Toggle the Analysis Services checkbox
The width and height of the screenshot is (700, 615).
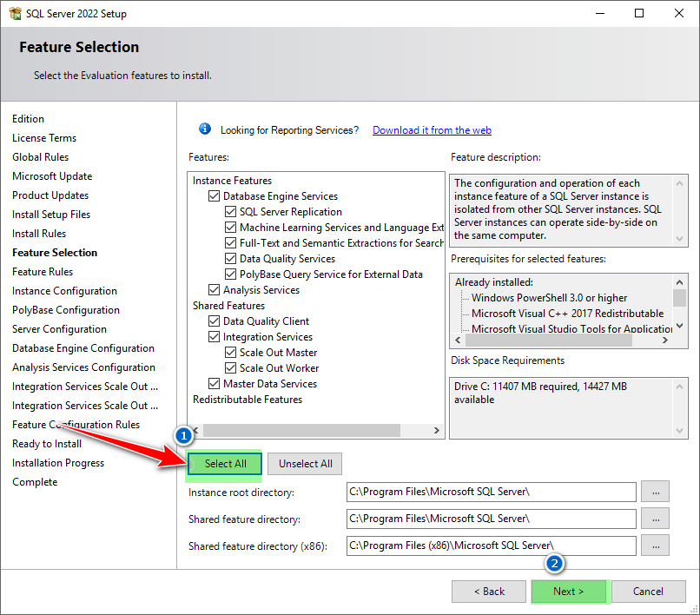[x=214, y=289]
